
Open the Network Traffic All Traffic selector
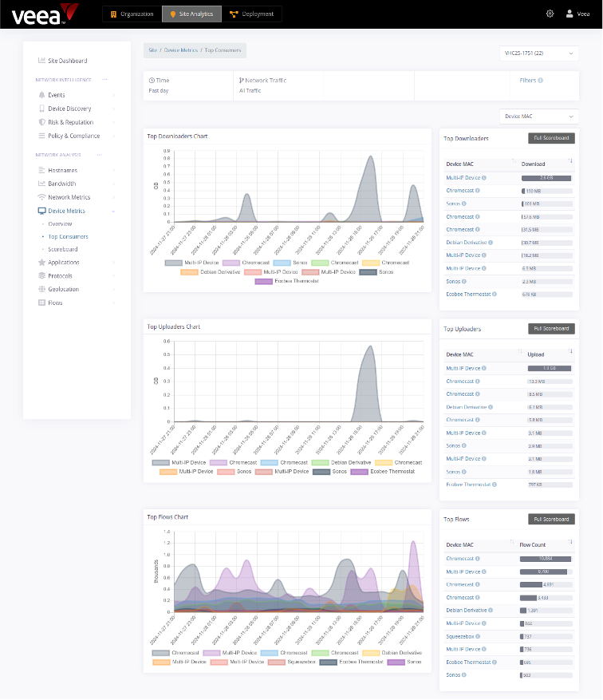[x=278, y=85]
